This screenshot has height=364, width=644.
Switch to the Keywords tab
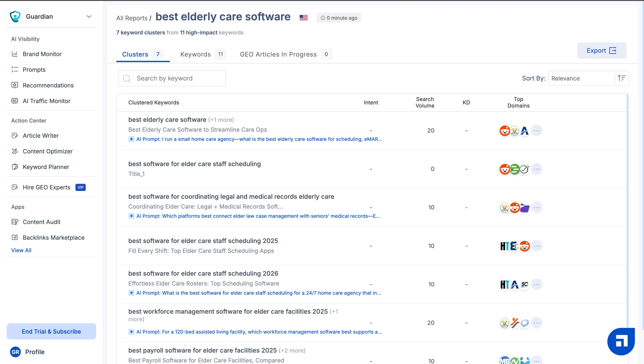coord(203,54)
